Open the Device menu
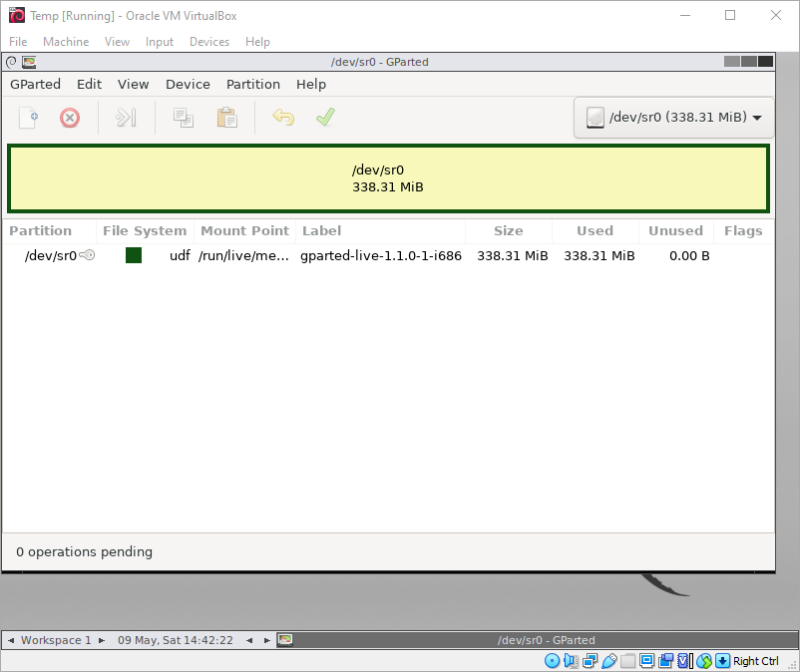The image size is (800, 672). pos(188,84)
